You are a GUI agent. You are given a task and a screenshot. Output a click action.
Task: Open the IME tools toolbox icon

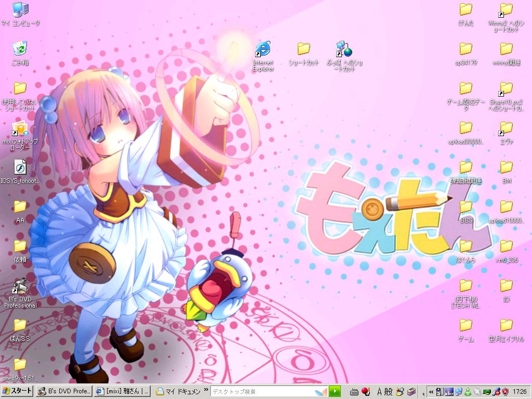coord(411,392)
